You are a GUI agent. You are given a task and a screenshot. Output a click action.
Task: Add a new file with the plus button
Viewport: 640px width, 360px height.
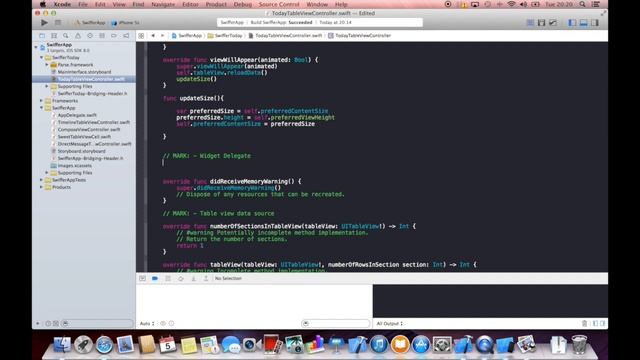(38, 323)
